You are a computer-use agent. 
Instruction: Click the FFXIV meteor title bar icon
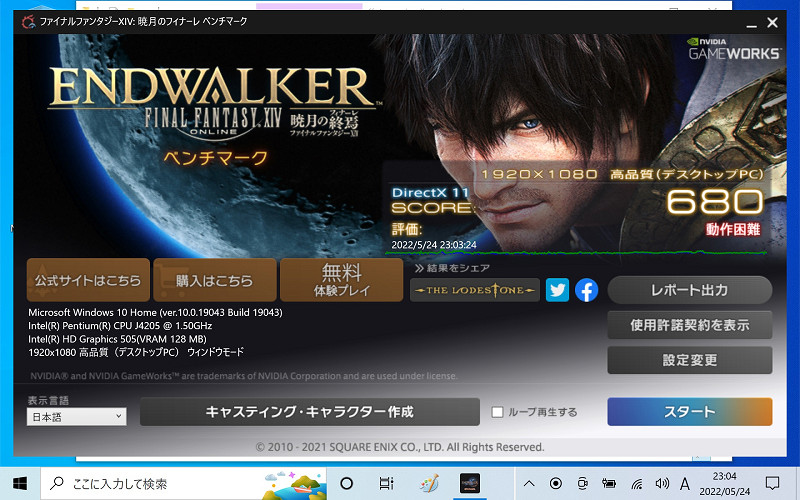pyautogui.click(x=29, y=22)
